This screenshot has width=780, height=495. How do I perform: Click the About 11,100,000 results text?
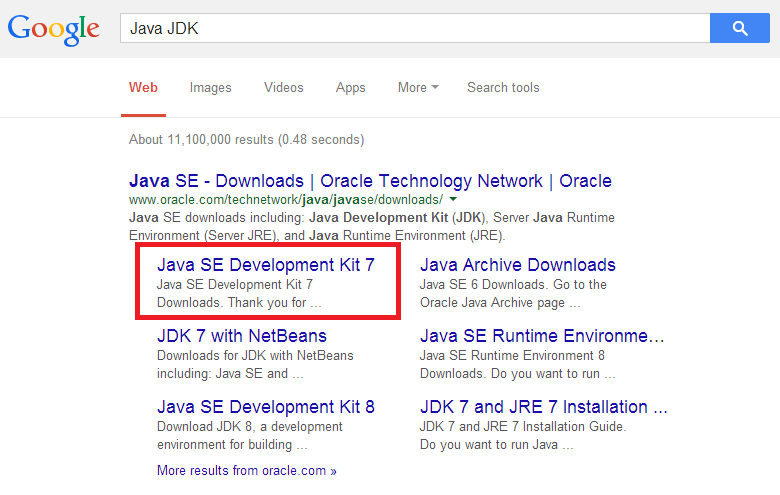pyautogui.click(x=247, y=139)
